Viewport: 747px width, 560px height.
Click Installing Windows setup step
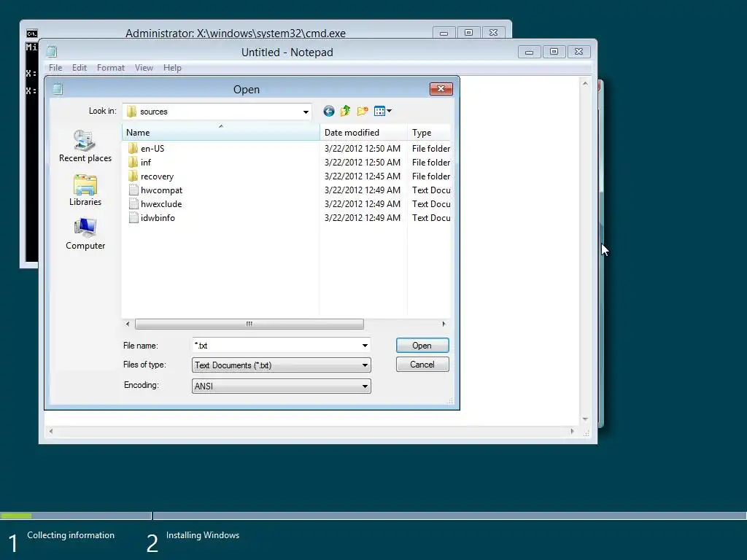point(203,535)
